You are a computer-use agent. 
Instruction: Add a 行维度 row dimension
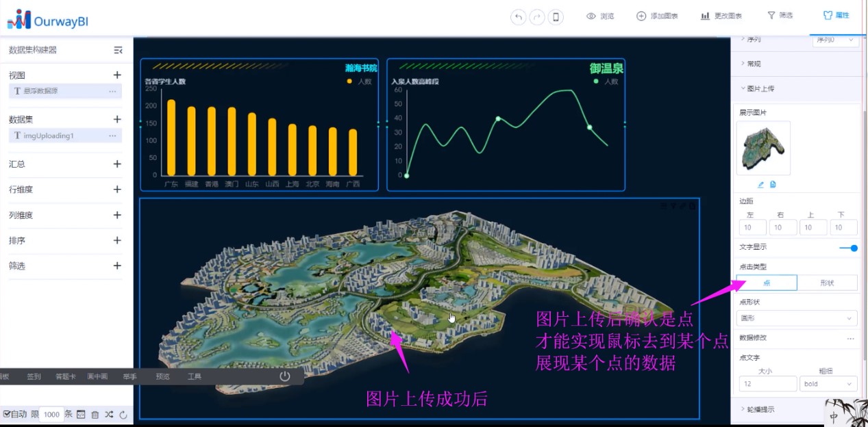(x=117, y=190)
